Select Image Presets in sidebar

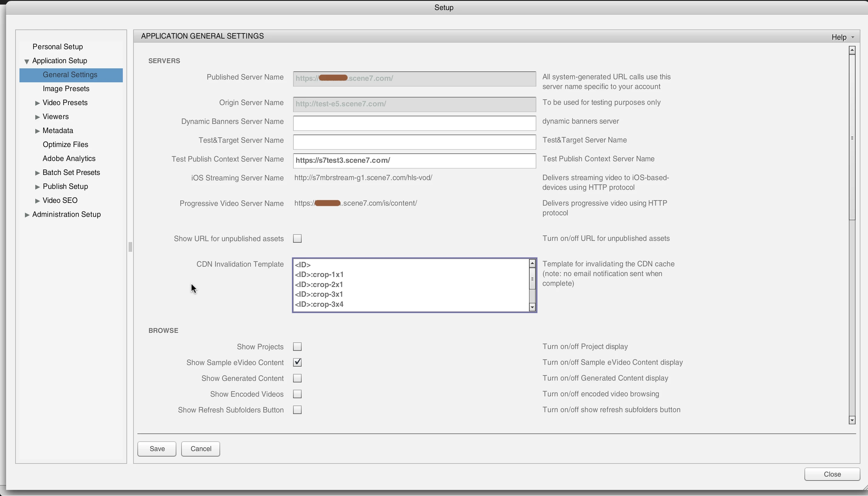tap(66, 89)
